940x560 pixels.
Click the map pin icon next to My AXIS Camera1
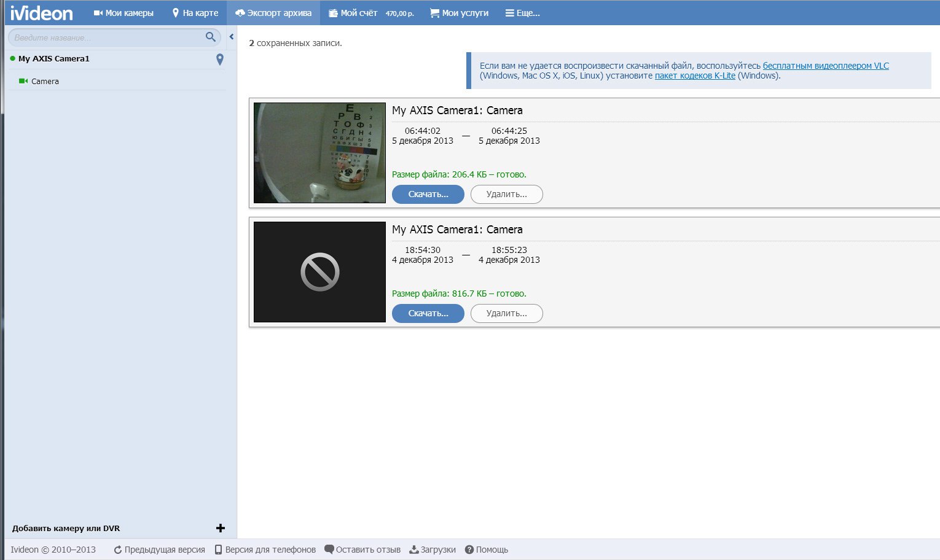pos(220,59)
